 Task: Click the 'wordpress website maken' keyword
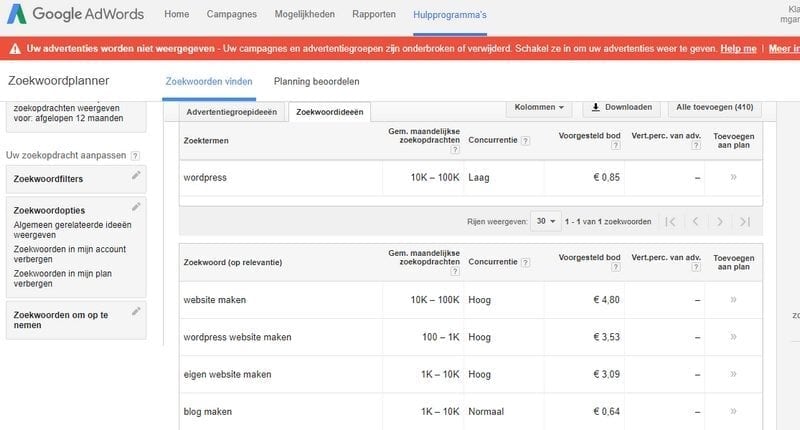pos(237,337)
